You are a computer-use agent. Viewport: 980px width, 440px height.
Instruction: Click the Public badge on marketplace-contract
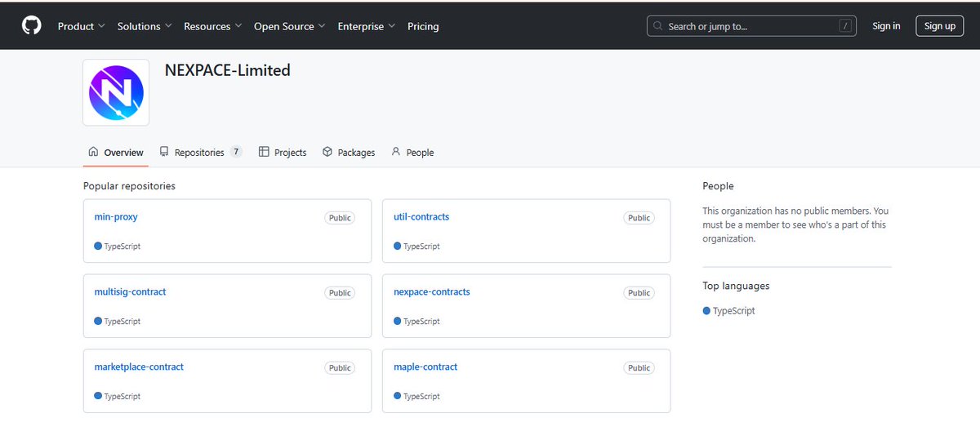(340, 368)
